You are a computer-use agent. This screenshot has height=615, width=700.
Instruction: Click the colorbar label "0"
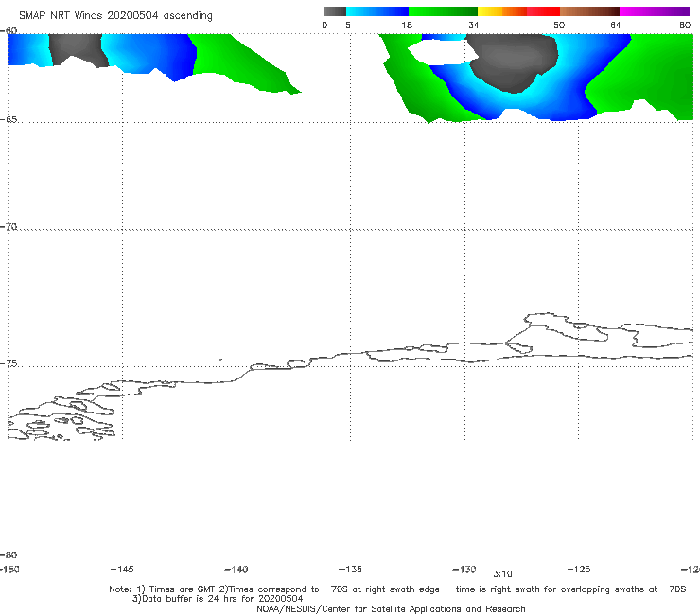click(x=324, y=25)
